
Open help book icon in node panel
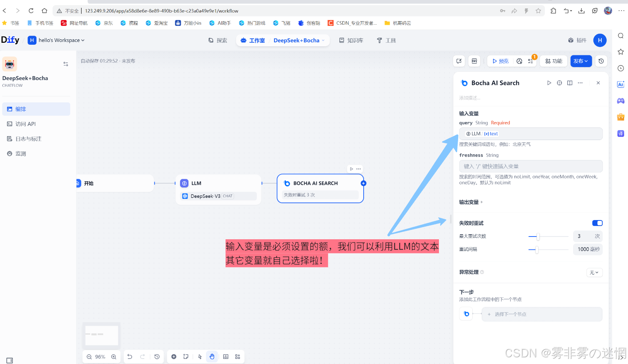click(x=570, y=83)
